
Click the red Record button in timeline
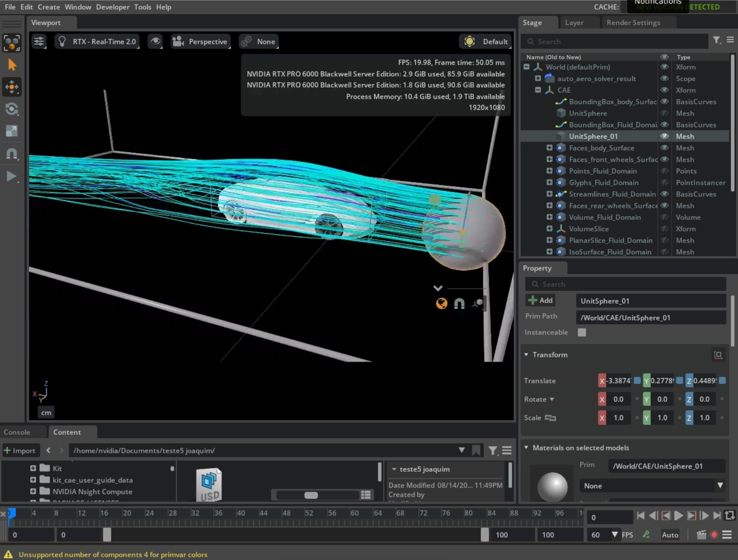[x=714, y=535]
